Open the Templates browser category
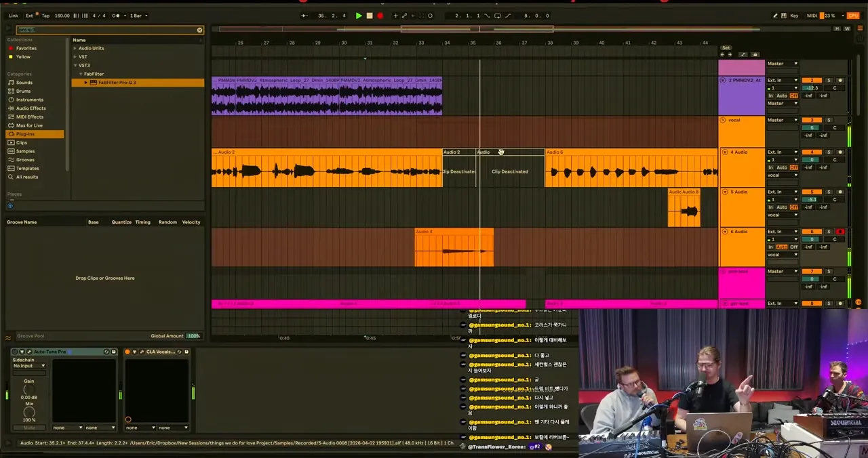Screen dimensions: 868x458 [x=28, y=168]
